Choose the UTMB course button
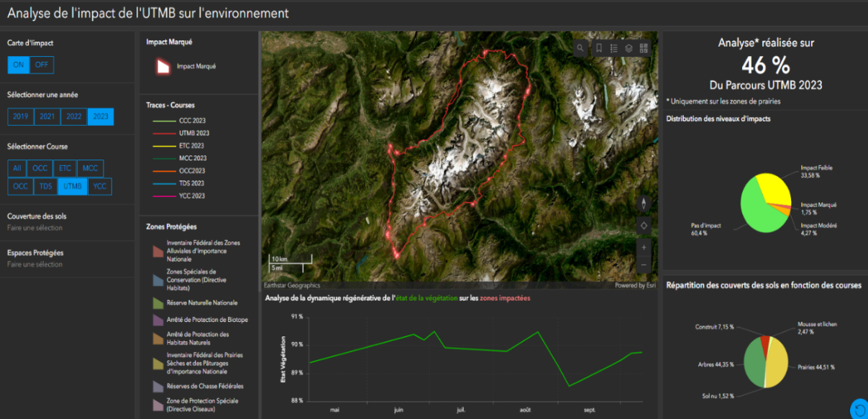 pos(73,186)
